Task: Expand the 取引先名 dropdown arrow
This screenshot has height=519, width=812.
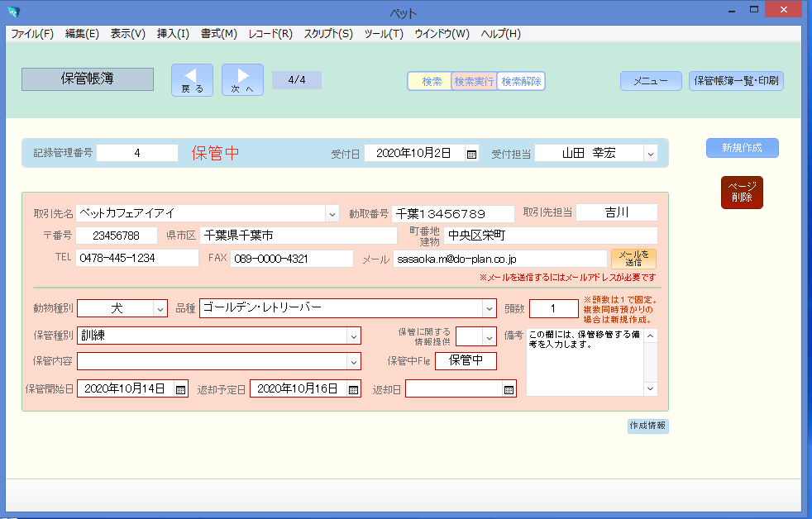Action: click(332, 213)
